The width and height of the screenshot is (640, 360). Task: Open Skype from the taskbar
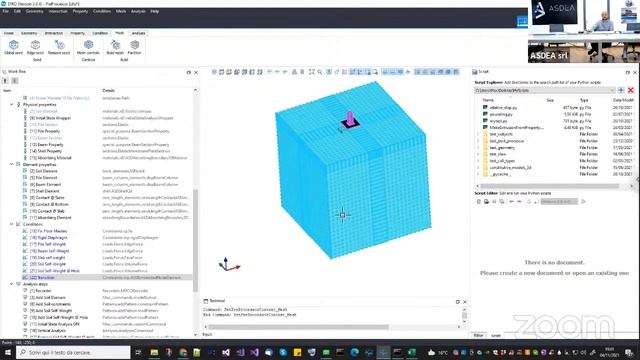coord(283,352)
